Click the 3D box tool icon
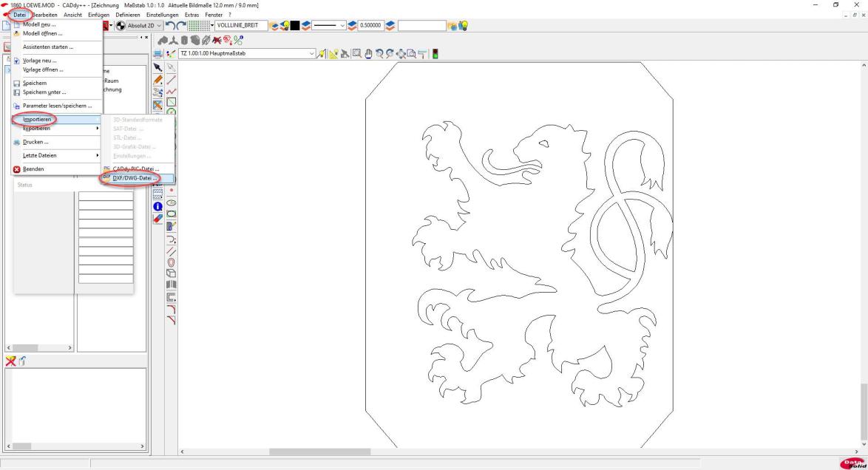The width and height of the screenshot is (868, 470). point(172,273)
